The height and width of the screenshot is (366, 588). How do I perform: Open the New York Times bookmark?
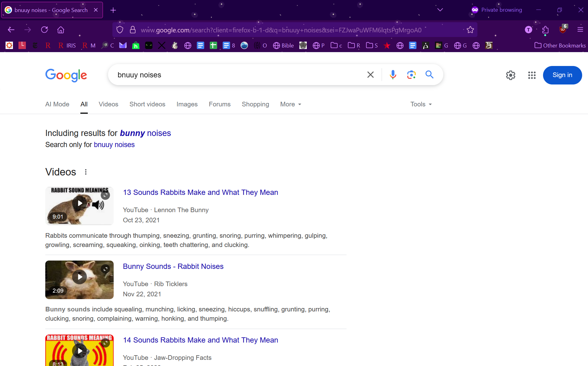pyautogui.click(x=35, y=45)
